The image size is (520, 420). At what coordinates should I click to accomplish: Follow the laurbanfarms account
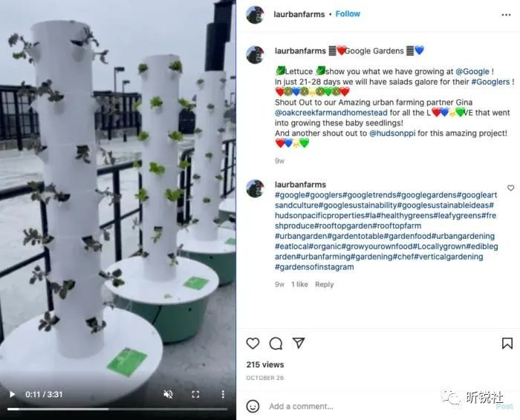click(x=348, y=14)
